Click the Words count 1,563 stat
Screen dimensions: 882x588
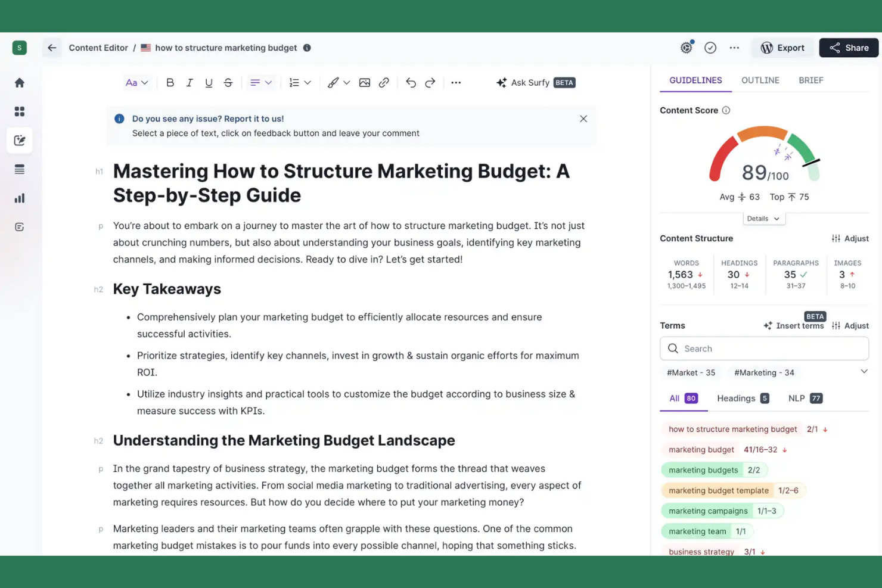[686, 275]
